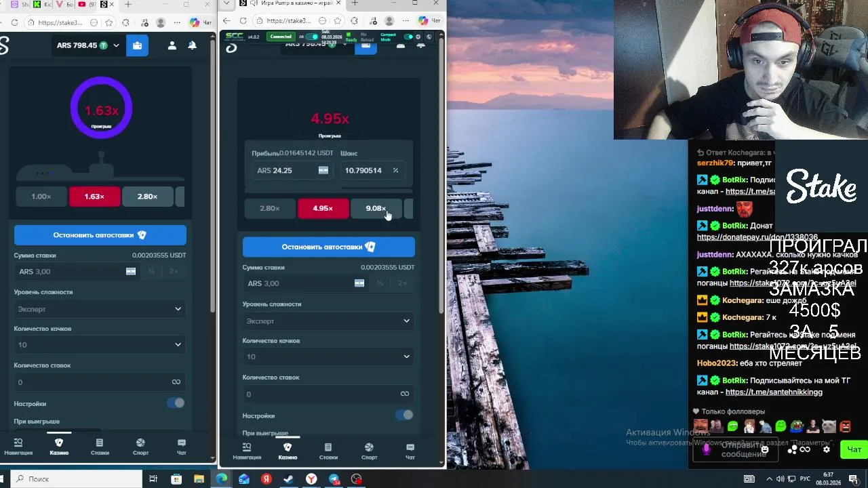The image size is (868, 488).
Task: Open File Explorer from taskbar
Action: (x=199, y=479)
